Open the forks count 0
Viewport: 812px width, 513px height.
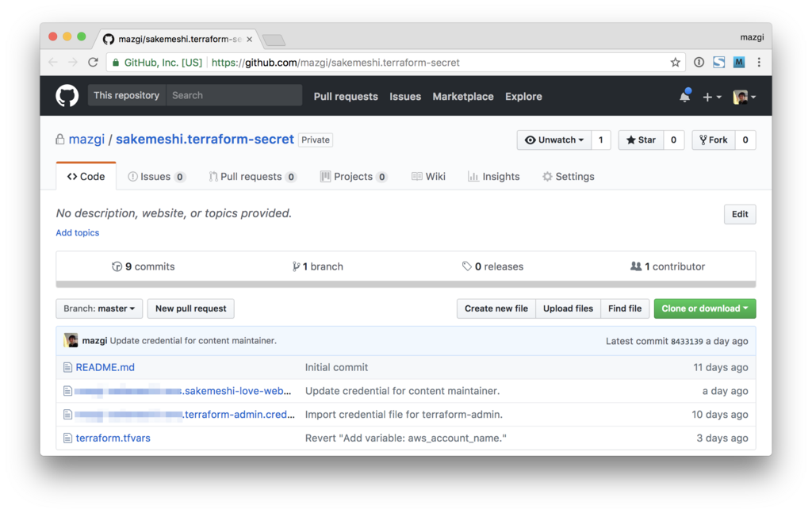(745, 140)
